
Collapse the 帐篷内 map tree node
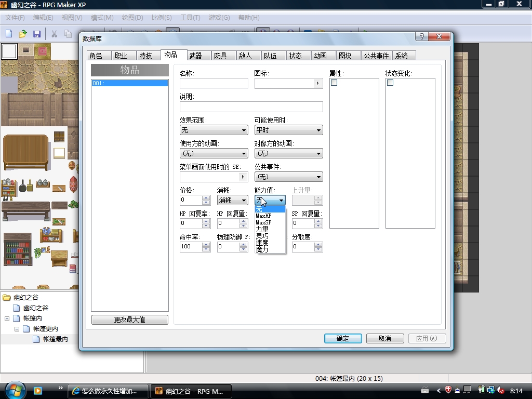point(7,318)
